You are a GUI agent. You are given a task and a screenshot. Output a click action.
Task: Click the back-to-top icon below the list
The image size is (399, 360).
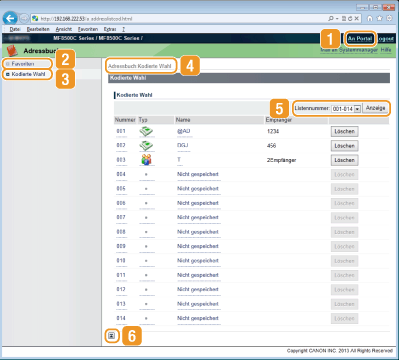click(112, 336)
